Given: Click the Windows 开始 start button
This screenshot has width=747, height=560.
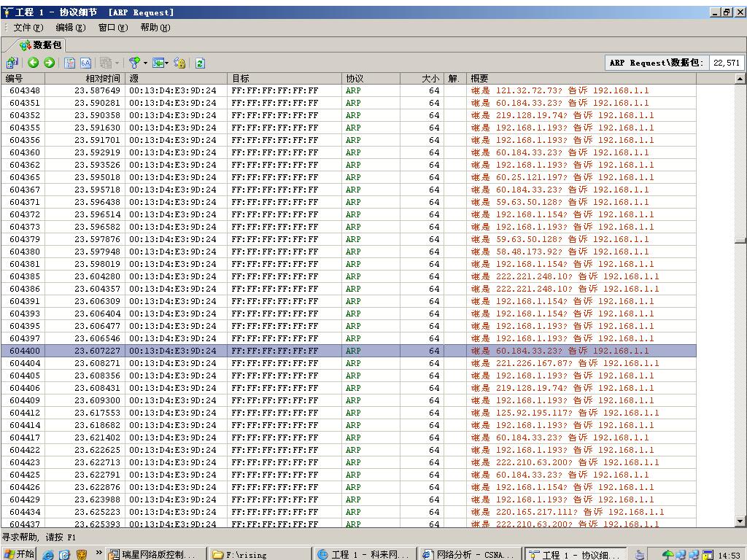Looking at the screenshot, I should (19, 554).
